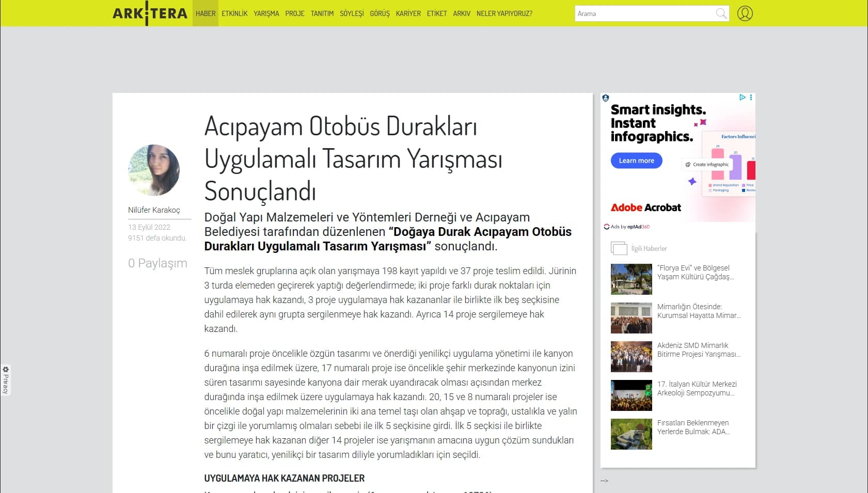Click the Learn more button in the ad
868x493 pixels.
pos(637,161)
